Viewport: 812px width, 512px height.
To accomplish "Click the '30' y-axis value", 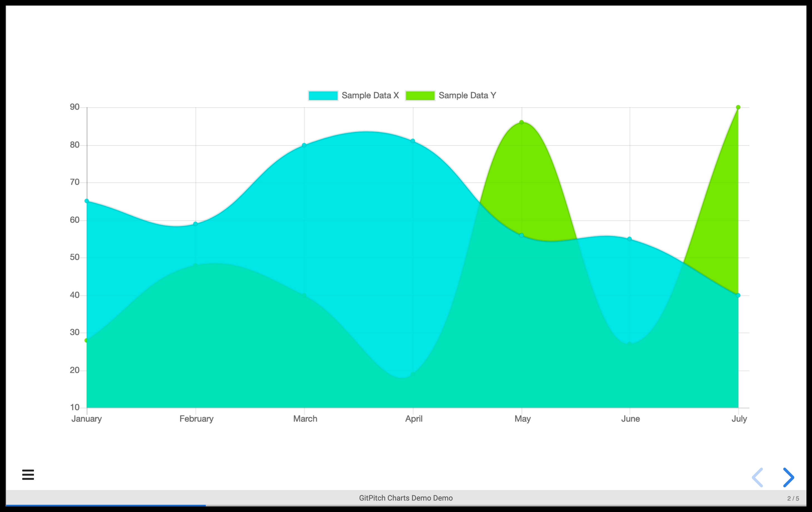I will click(75, 333).
